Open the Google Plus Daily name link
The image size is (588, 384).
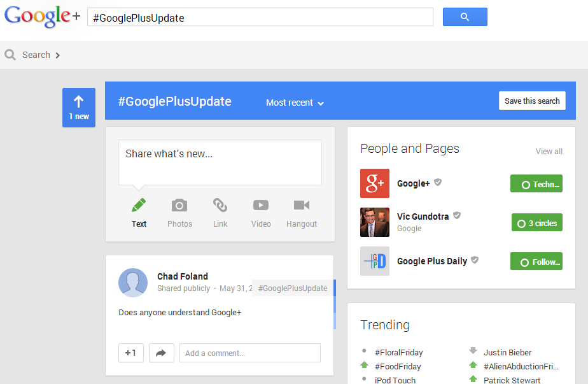(432, 261)
